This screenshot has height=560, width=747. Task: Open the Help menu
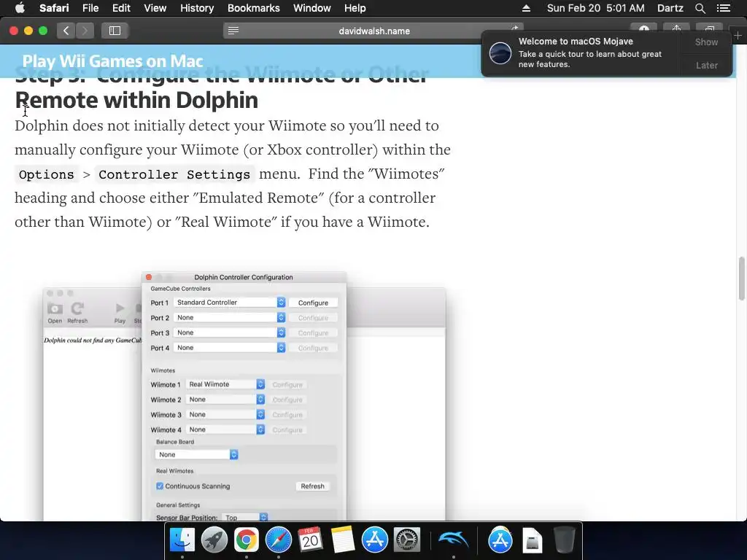coord(355,8)
